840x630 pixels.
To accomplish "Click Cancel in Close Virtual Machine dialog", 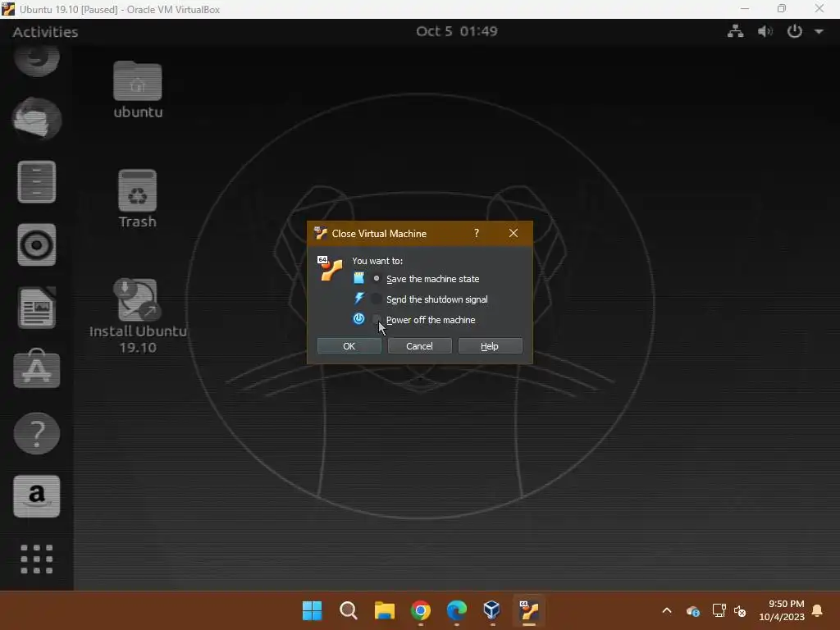I will click(x=419, y=346).
